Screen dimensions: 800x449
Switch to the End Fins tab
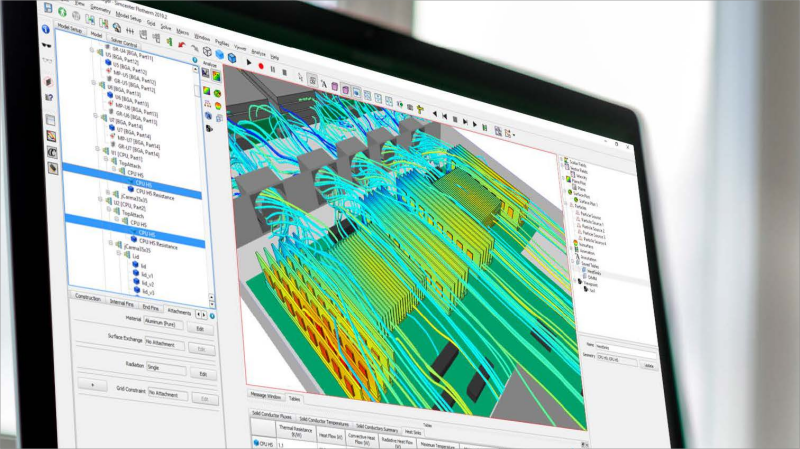(151, 307)
